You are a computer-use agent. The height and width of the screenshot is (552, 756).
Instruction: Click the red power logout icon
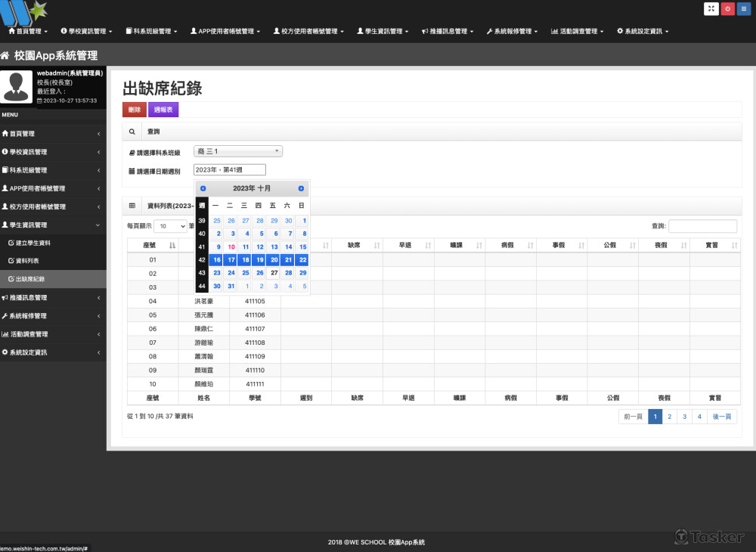click(x=728, y=9)
